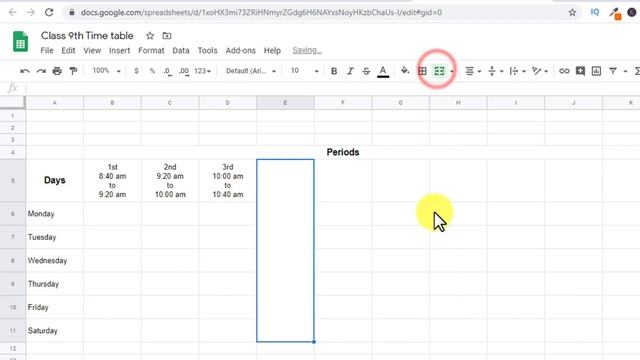640x360 pixels.
Task: Open text wrapping dropdown
Action: coord(518,71)
